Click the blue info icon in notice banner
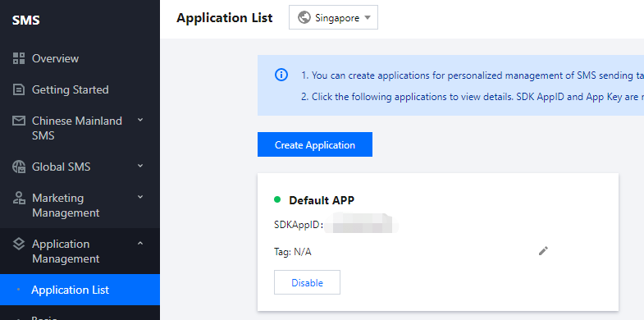 (x=281, y=75)
